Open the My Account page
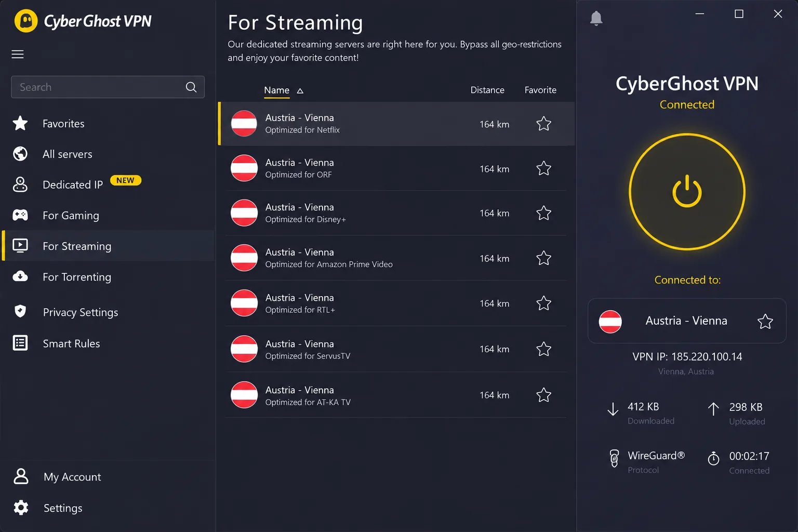This screenshot has height=532, width=798. (x=108, y=476)
